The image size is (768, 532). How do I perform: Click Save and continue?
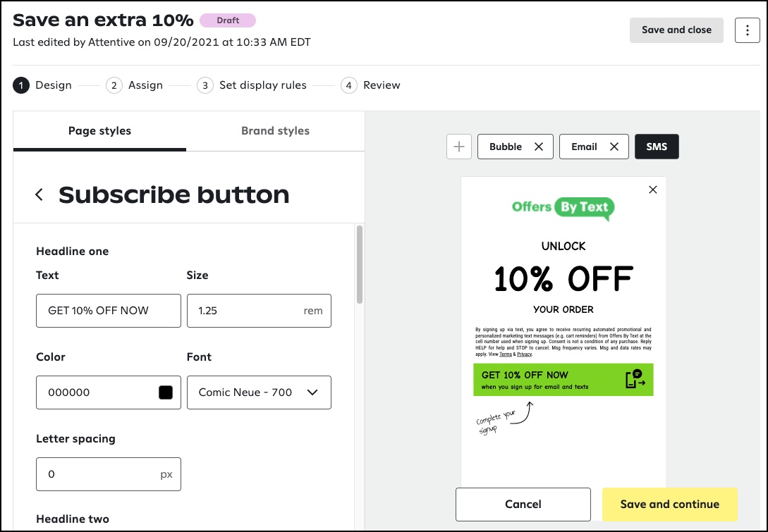tap(669, 504)
